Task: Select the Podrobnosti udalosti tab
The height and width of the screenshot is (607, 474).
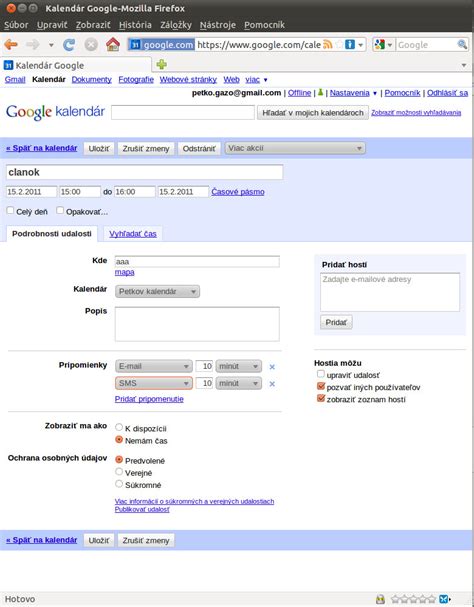Action: [x=52, y=233]
